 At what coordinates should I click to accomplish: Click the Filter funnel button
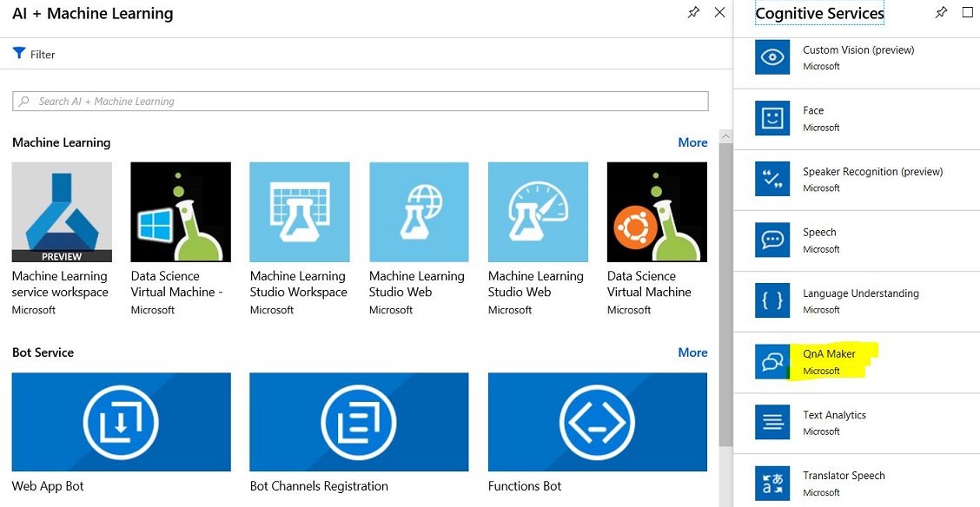pos(34,54)
